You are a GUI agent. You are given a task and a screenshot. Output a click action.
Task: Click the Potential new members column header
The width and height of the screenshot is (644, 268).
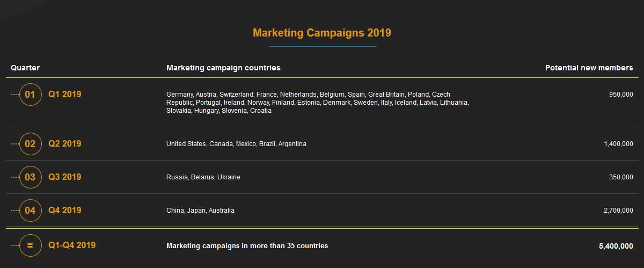coord(589,68)
